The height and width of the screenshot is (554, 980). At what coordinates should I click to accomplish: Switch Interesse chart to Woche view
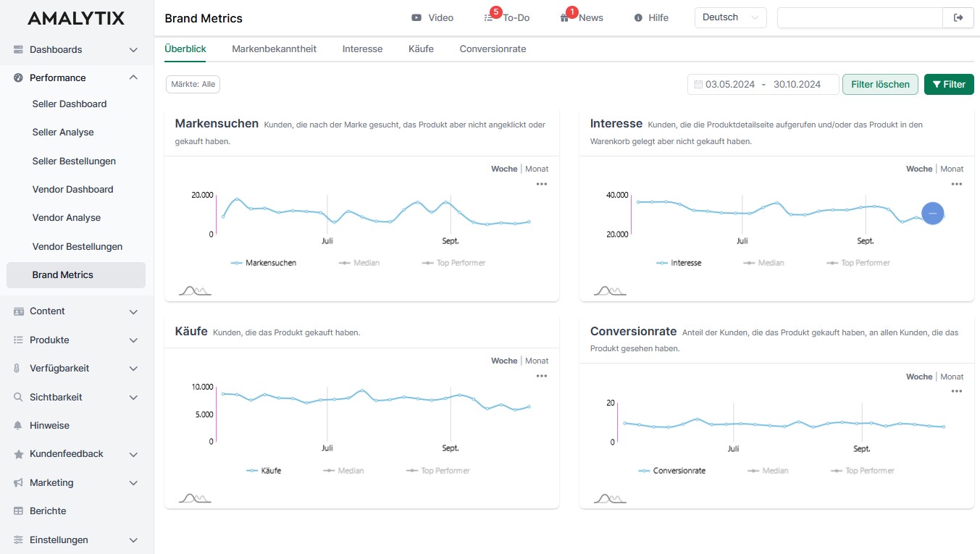(x=919, y=169)
